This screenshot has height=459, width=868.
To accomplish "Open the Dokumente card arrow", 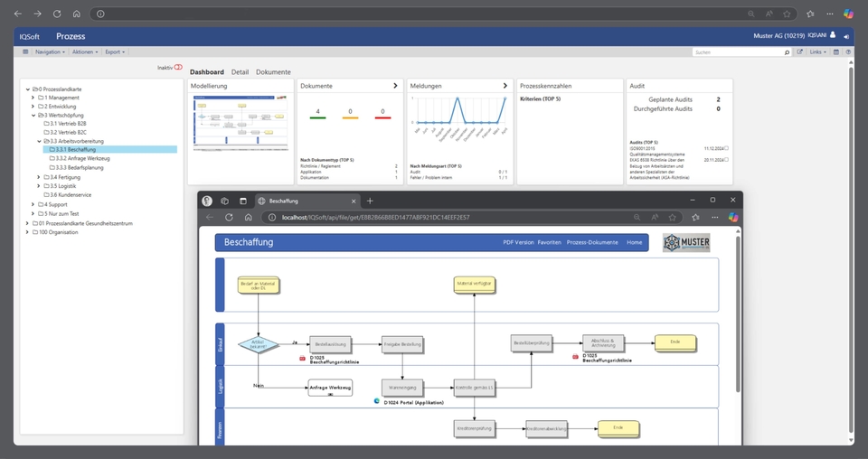I will coord(395,86).
